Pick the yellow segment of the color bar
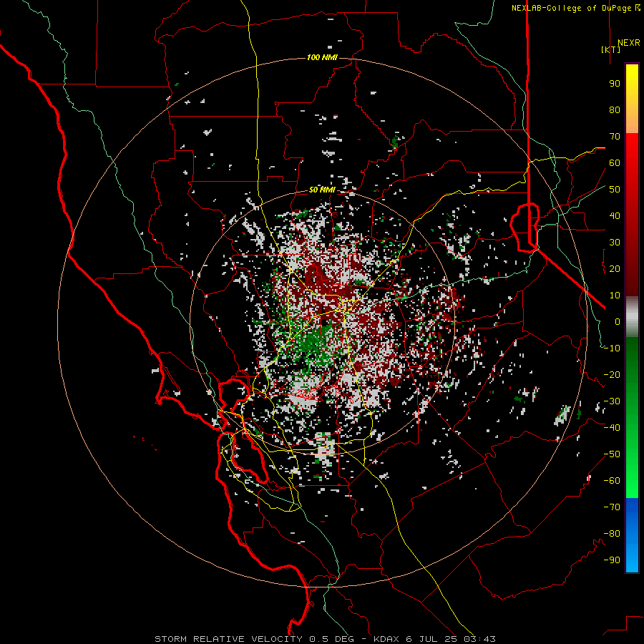The width and height of the screenshot is (644, 644). pyautogui.click(x=632, y=98)
